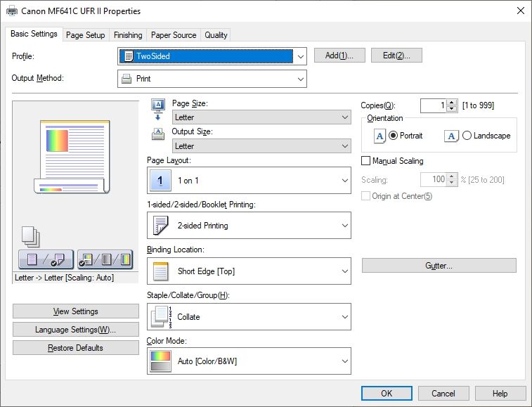Click the Short Edge binding location icon
The image size is (532, 407).
click(x=161, y=271)
